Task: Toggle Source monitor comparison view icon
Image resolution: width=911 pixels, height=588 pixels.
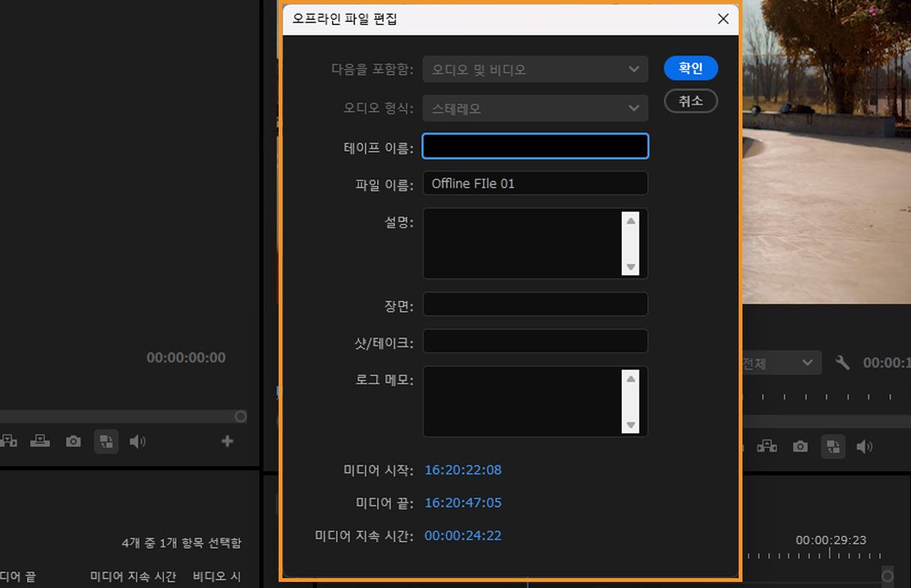Action: point(106,442)
